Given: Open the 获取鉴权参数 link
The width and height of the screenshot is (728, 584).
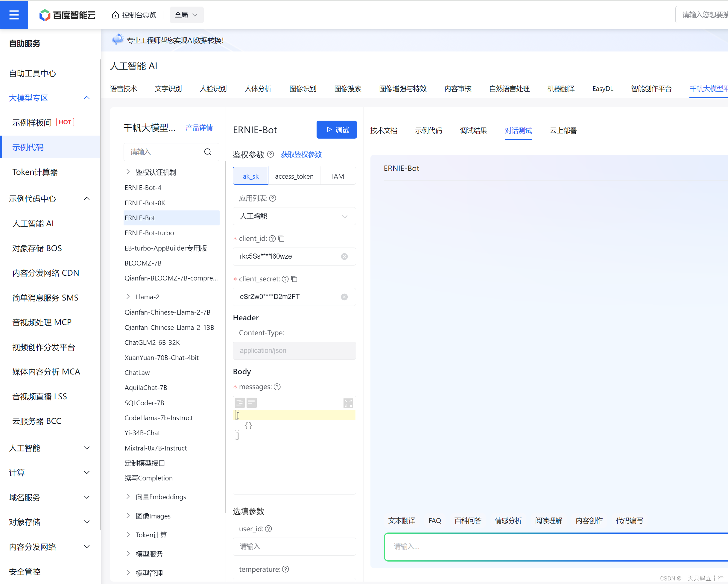Looking at the screenshot, I should pyautogui.click(x=301, y=154).
